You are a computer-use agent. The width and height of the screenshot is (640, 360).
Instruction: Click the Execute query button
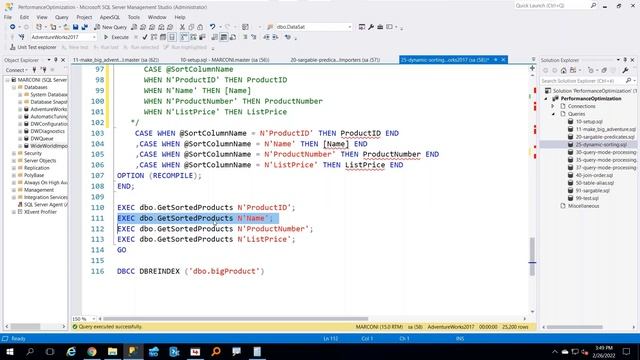pyautogui.click(x=116, y=37)
